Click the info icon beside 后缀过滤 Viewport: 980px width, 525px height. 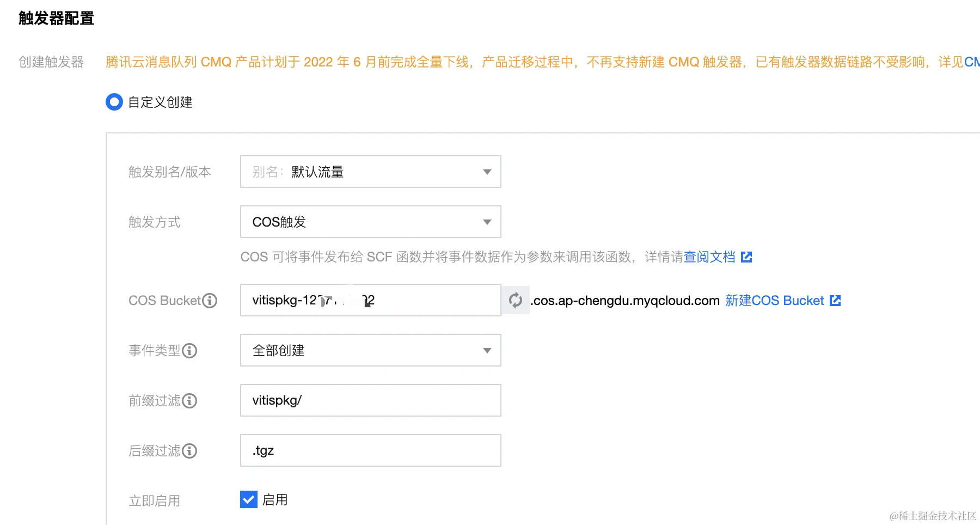(189, 451)
